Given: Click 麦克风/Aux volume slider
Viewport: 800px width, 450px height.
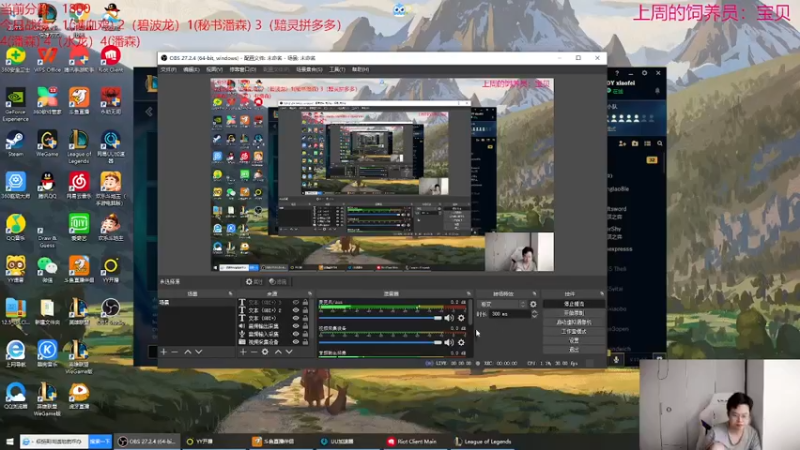Looking at the screenshot, I should coord(380,318).
